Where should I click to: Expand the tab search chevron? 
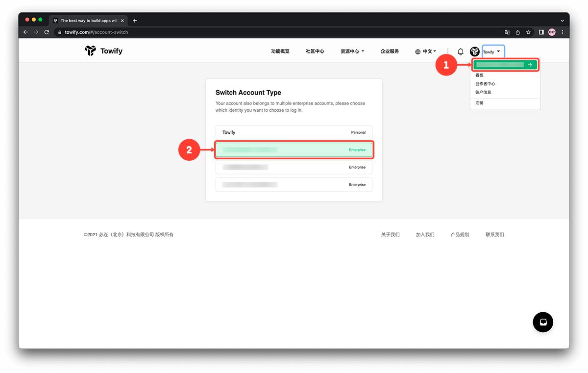point(562,21)
